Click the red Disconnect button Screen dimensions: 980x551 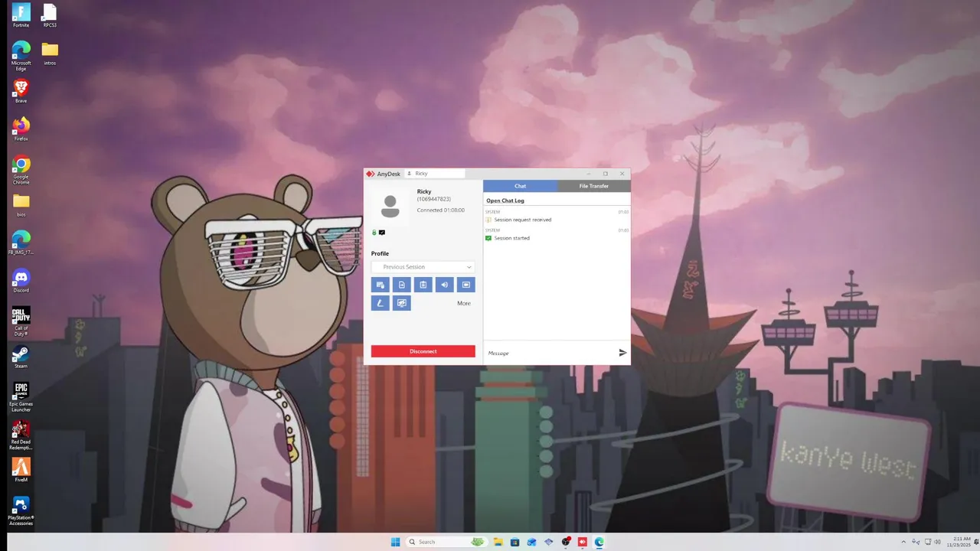pos(423,351)
